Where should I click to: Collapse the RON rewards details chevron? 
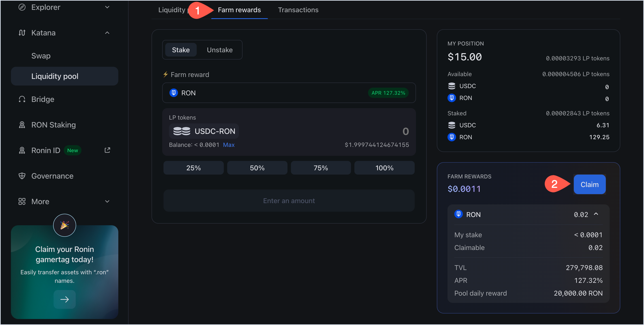tap(596, 214)
